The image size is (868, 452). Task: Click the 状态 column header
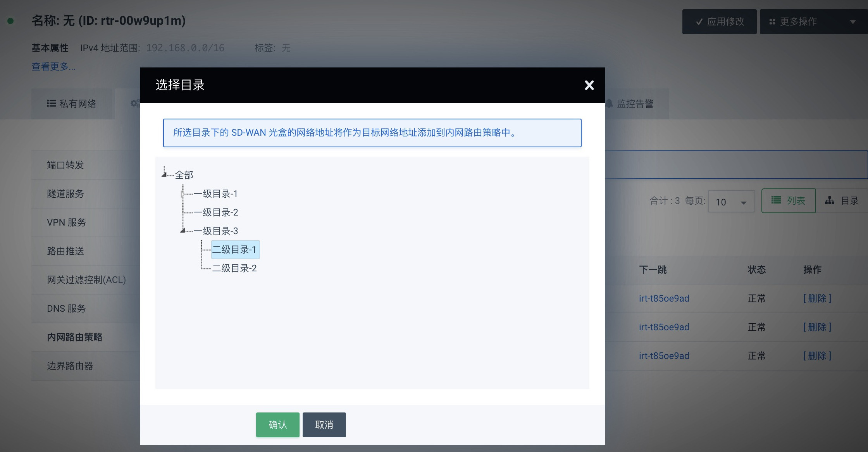pyautogui.click(x=756, y=270)
